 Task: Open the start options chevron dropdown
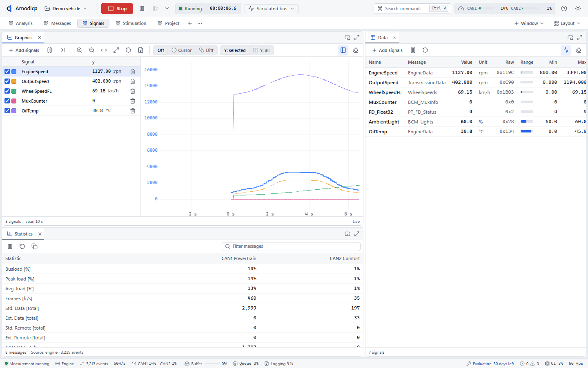click(x=167, y=9)
